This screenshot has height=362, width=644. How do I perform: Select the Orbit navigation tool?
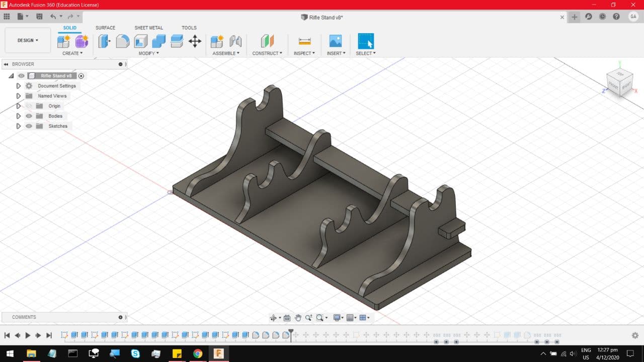[273, 318]
